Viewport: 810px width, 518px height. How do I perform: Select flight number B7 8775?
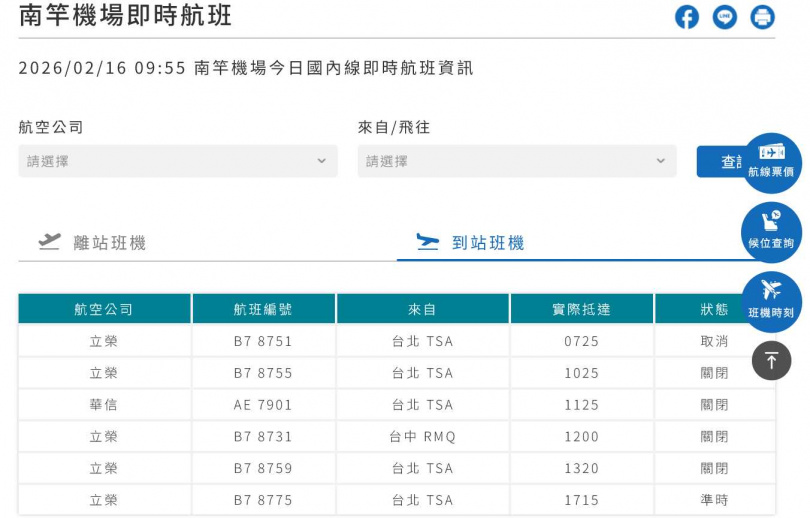(x=263, y=500)
